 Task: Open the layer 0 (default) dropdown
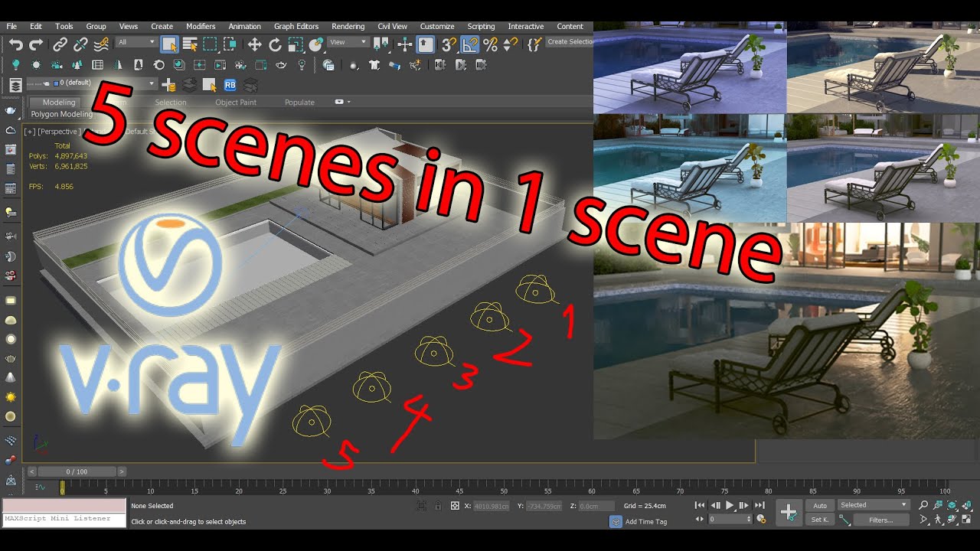coord(90,83)
